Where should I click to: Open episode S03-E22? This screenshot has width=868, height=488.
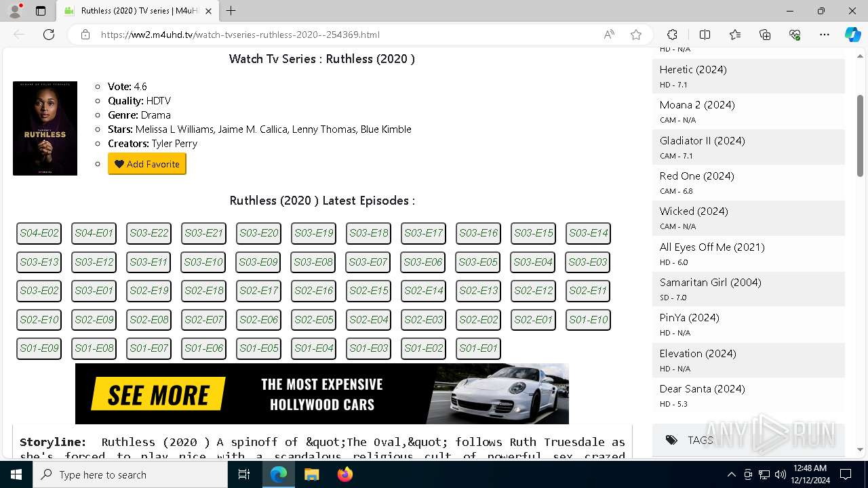pyautogui.click(x=149, y=233)
